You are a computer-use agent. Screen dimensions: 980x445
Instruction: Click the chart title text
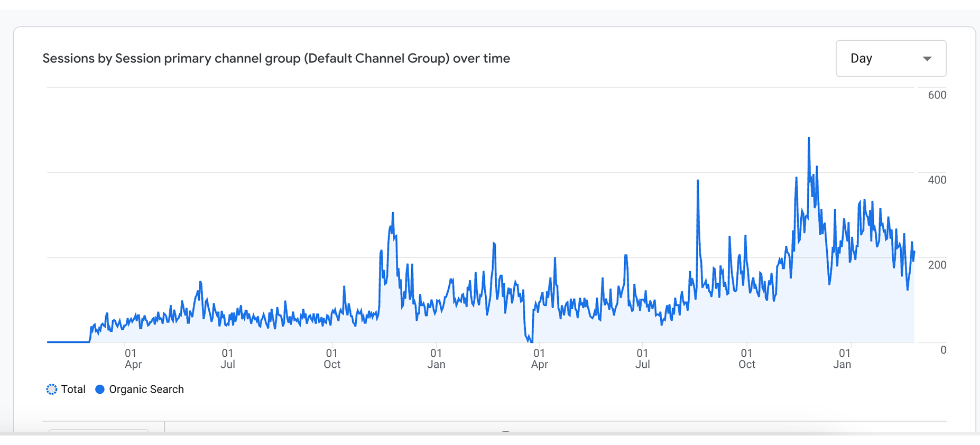point(276,59)
